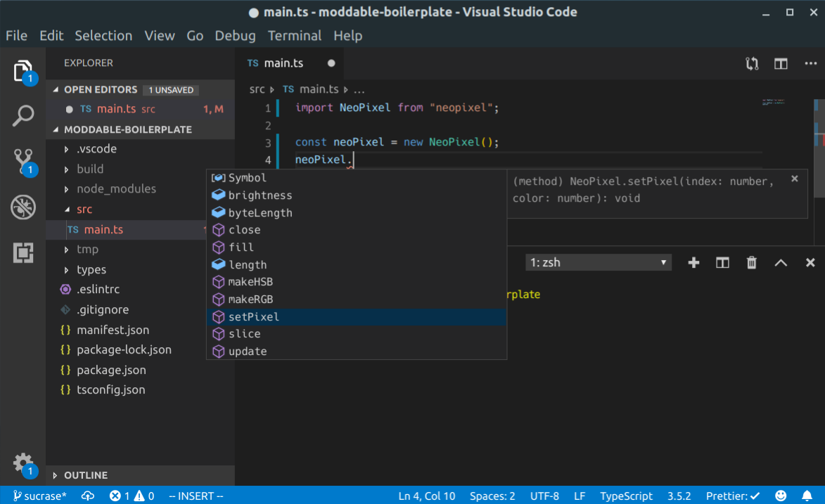Open the Extensions view icon
Image resolution: width=825 pixels, height=504 pixels.
click(x=23, y=253)
